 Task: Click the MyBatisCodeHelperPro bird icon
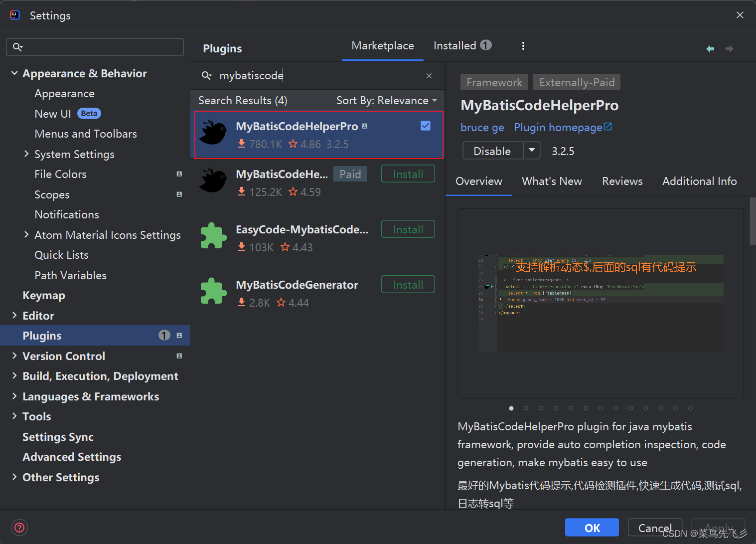click(213, 133)
